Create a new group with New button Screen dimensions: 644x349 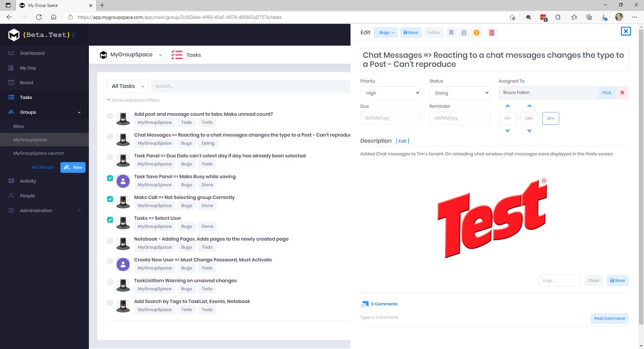click(x=73, y=167)
